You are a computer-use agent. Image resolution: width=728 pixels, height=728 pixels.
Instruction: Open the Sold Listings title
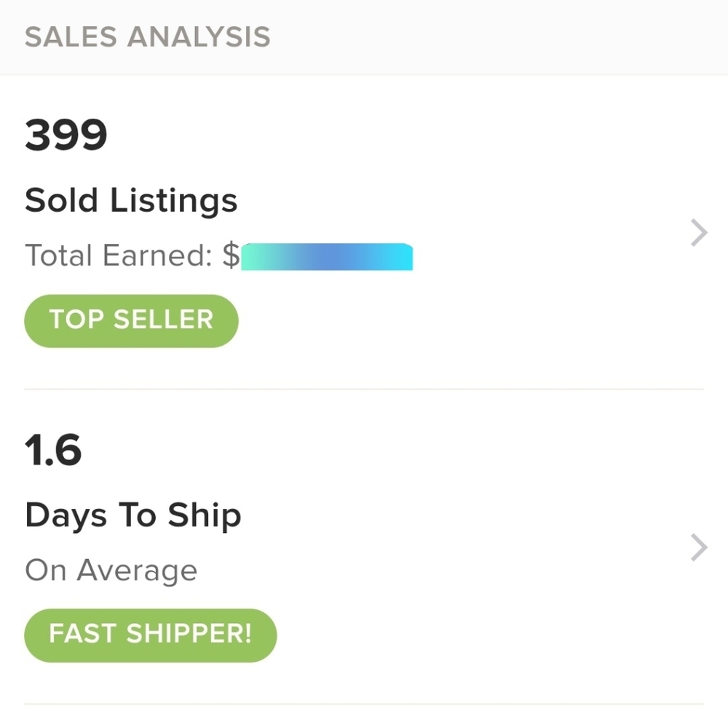(131, 200)
